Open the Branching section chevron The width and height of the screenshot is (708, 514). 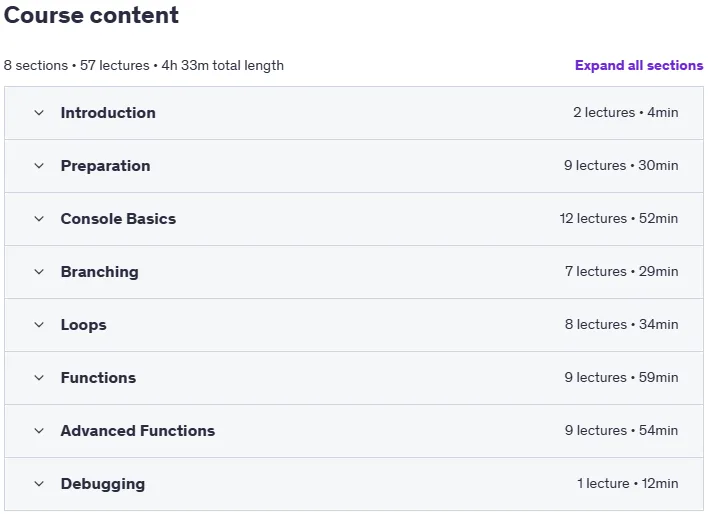pos(39,272)
